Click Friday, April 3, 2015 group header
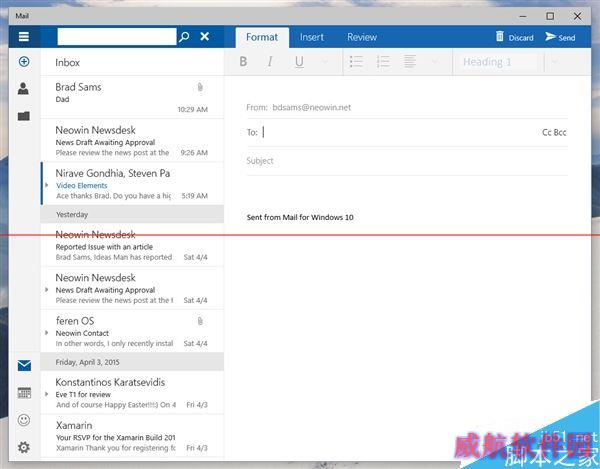Image resolution: width=600 pixels, height=469 pixels. pyautogui.click(x=132, y=362)
